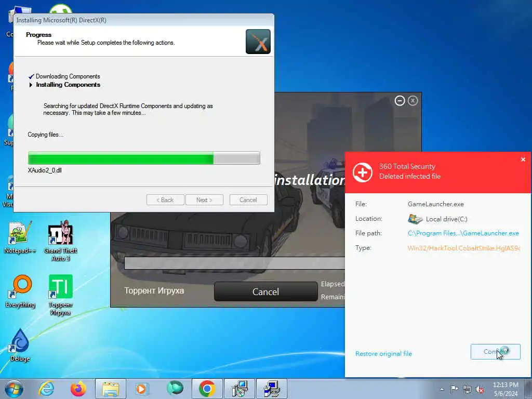Image resolution: width=532 pixels, height=399 pixels.
Task: Open the Торрент Игруха desktop shortcut
Action: pos(60,295)
